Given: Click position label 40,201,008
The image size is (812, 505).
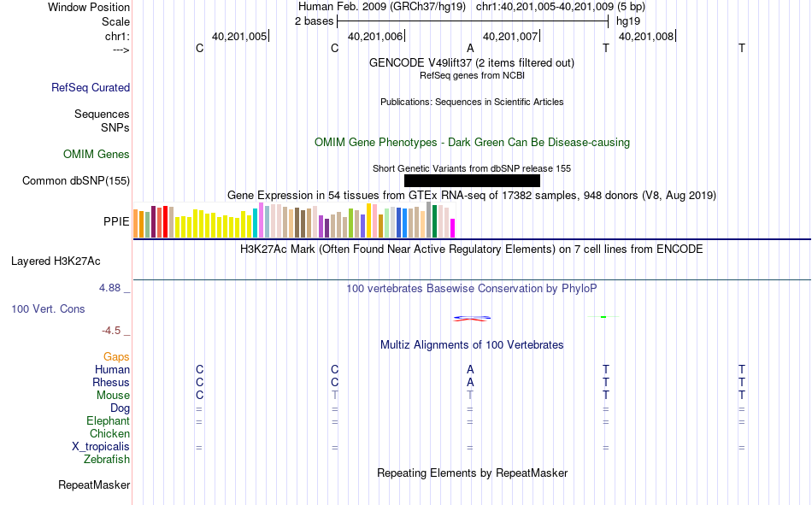Looking at the screenshot, I should (x=646, y=36).
